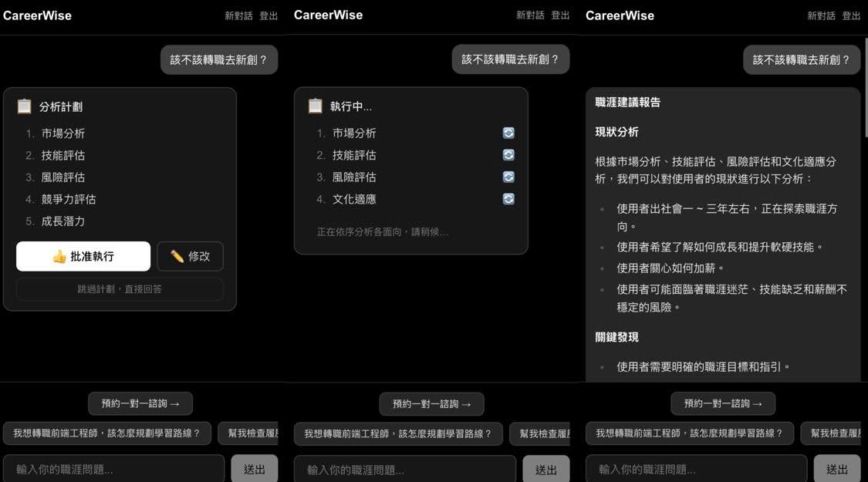Screen dimensions: 868x482
Task: Start 新對話 in the middle panel
Action: (530, 15)
